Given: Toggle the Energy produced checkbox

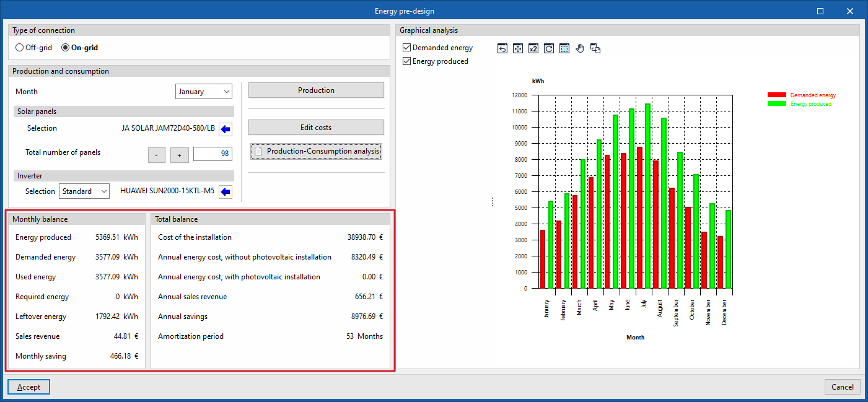Looking at the screenshot, I should pos(406,61).
